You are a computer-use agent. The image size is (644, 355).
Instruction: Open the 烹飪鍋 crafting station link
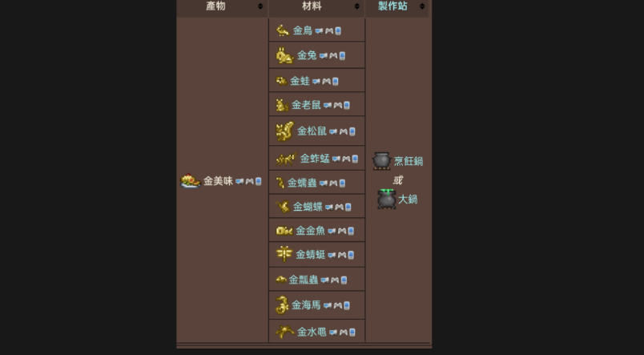coord(409,161)
